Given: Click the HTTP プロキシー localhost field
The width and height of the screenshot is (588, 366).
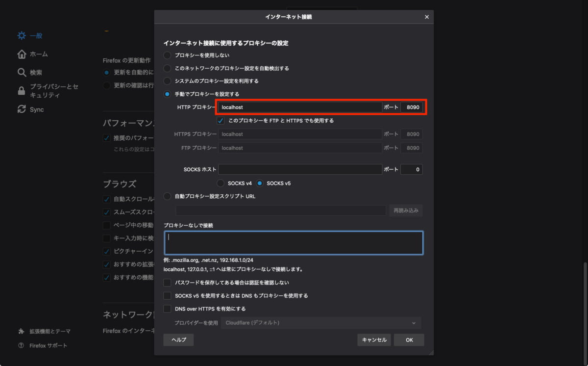Looking at the screenshot, I should point(300,107).
